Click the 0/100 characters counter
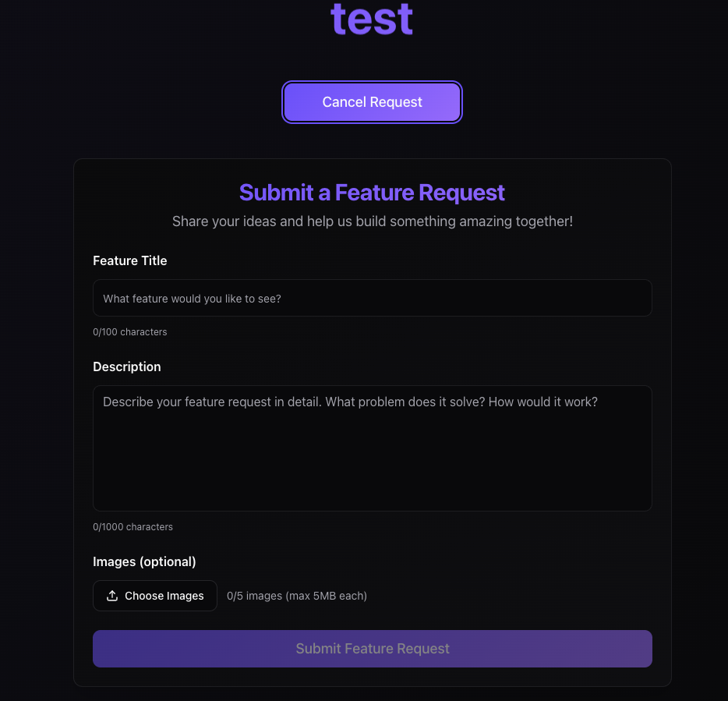This screenshot has width=728, height=701. pos(129,332)
